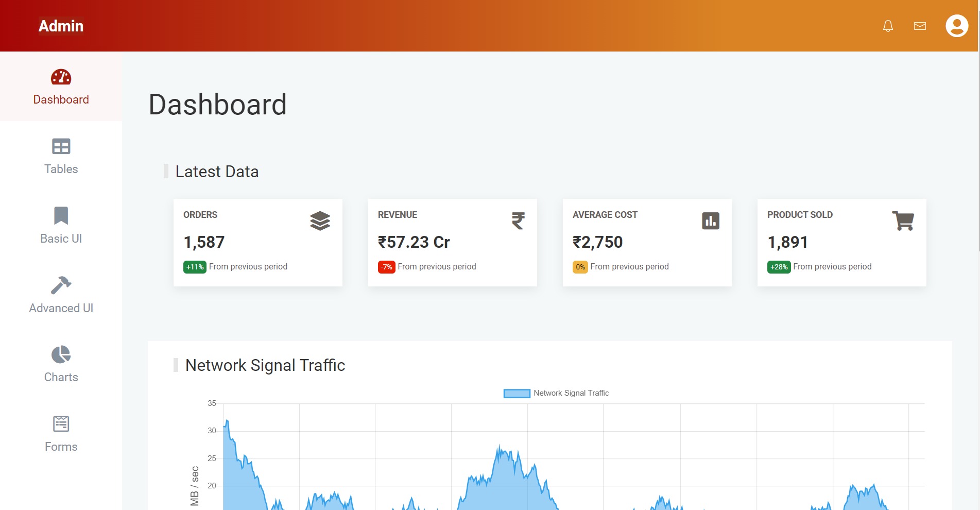The width and height of the screenshot is (980, 510).
Task: Click the Dashboard gauge icon in sidebar
Action: (x=61, y=77)
